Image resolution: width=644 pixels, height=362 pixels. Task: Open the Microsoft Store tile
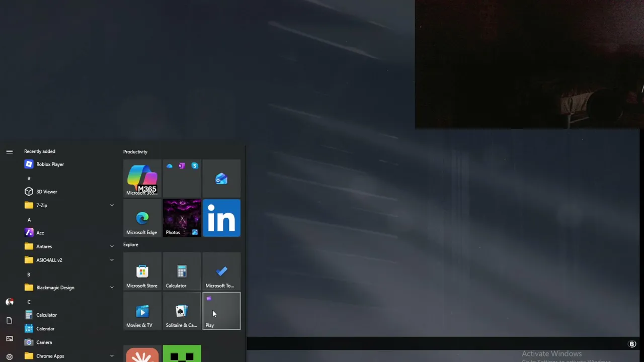(x=142, y=271)
